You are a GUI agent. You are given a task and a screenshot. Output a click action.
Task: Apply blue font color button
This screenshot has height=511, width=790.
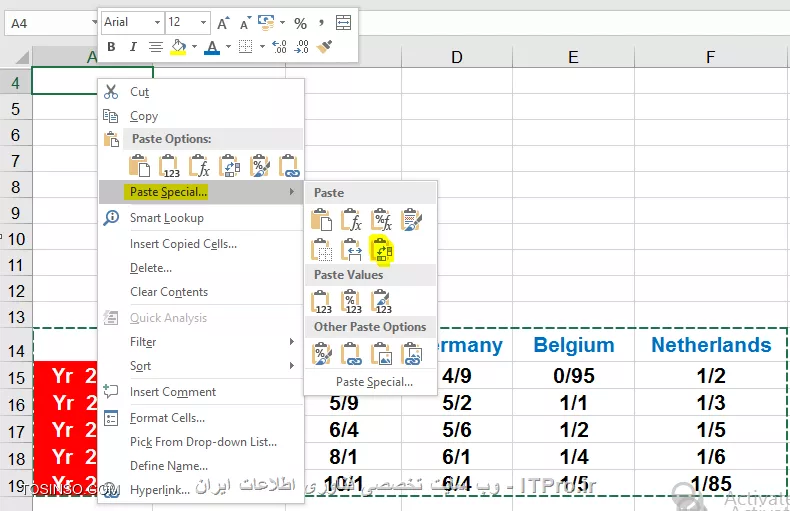tap(213, 47)
